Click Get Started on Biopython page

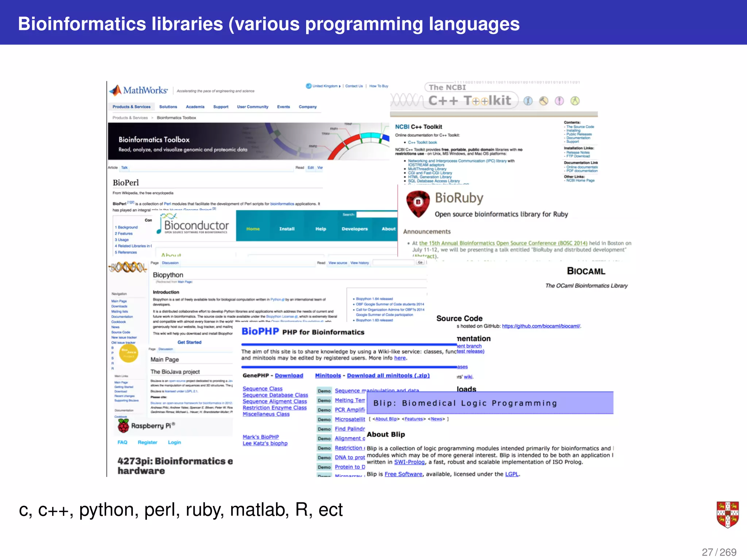189,342
